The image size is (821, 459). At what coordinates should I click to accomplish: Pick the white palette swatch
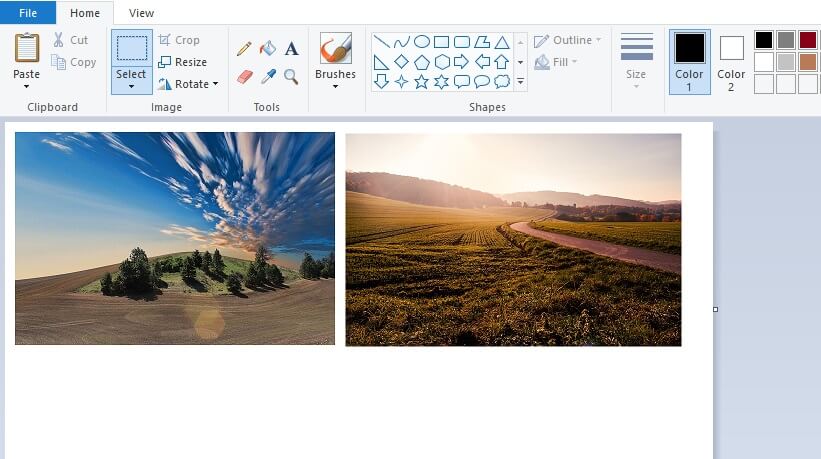tap(764, 62)
